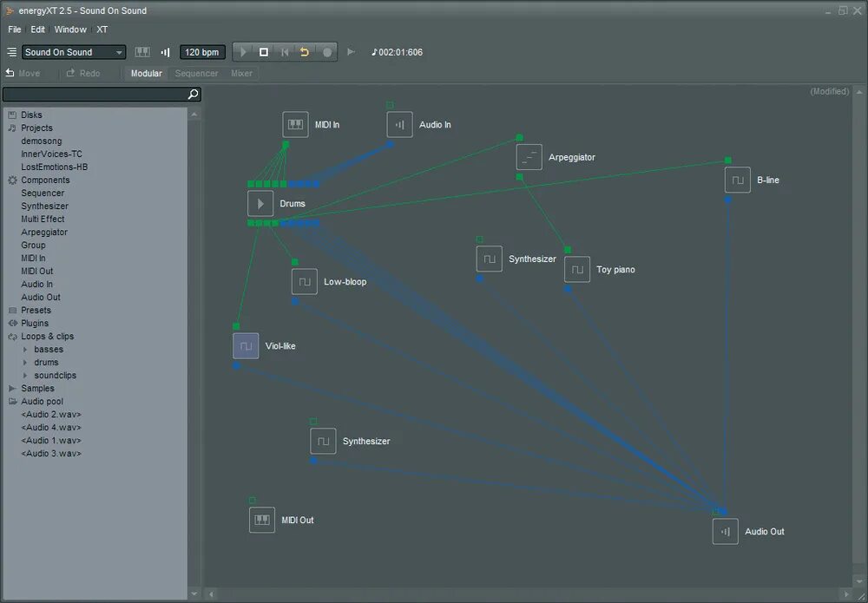Switch to the Sequencer tab
The height and width of the screenshot is (603, 868).
click(195, 73)
